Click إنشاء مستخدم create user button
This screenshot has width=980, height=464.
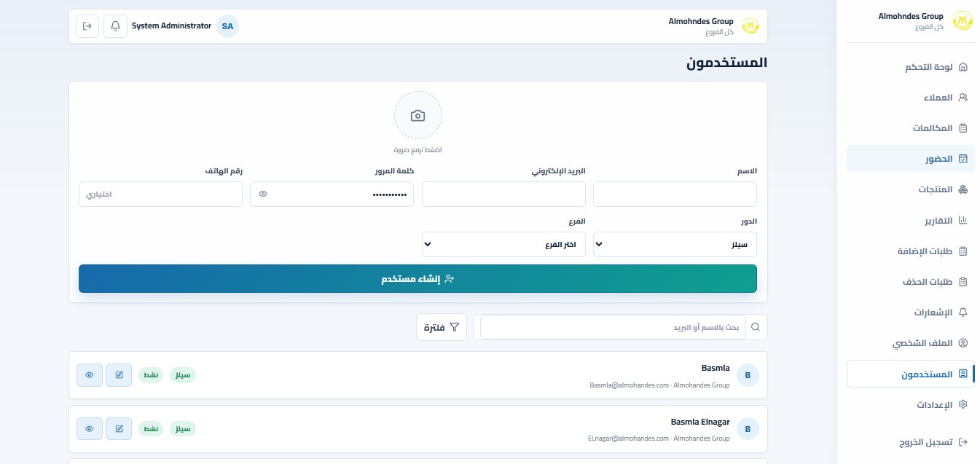(x=418, y=279)
